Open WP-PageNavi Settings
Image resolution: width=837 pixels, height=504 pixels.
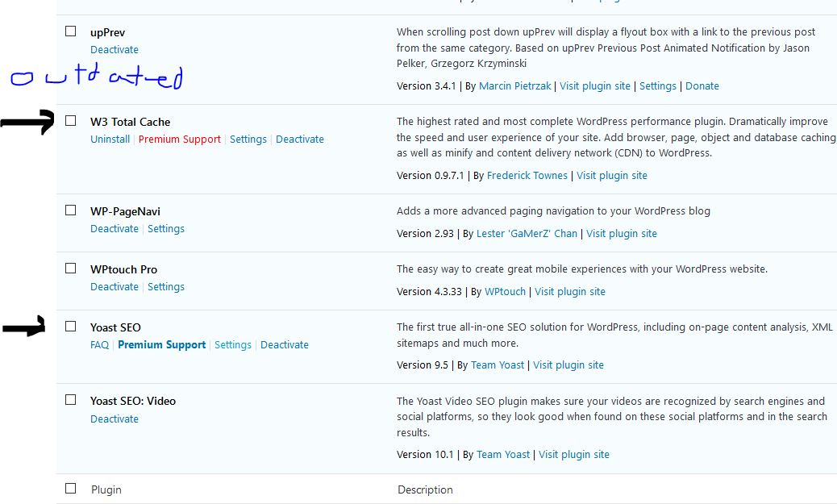166,229
